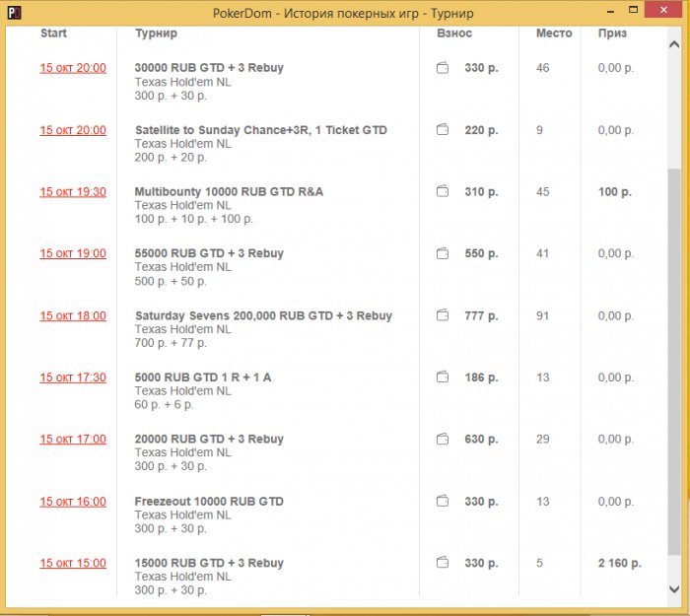The image size is (690, 616).
Task: Click wallet icon in Satellite to Sunday Chance row
Action: pos(443,130)
